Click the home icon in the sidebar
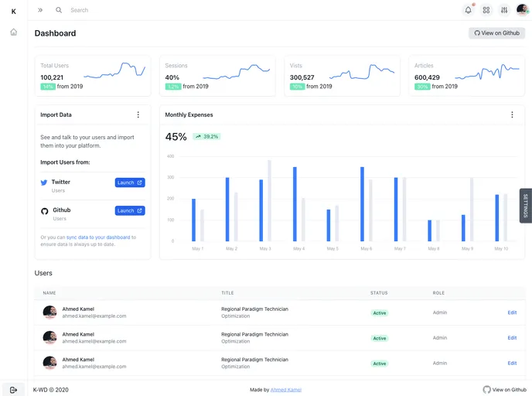Viewport: 532px width, 396px height. pos(13,32)
